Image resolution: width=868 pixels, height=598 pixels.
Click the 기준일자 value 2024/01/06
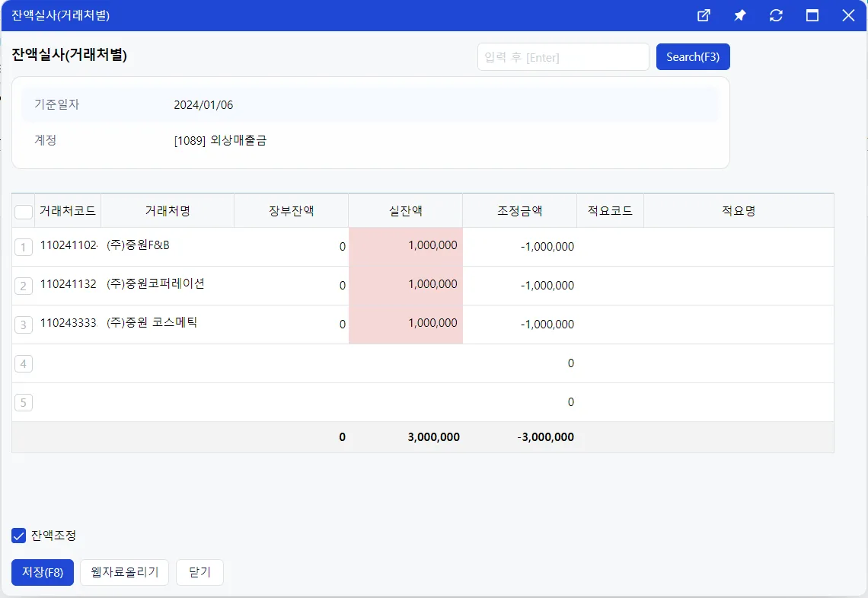pyautogui.click(x=203, y=104)
